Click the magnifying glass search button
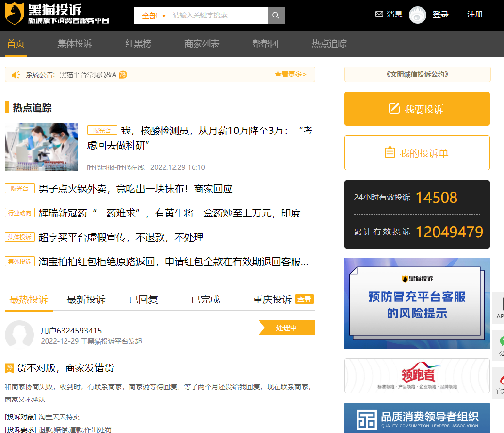This screenshot has width=504, height=433. click(276, 16)
